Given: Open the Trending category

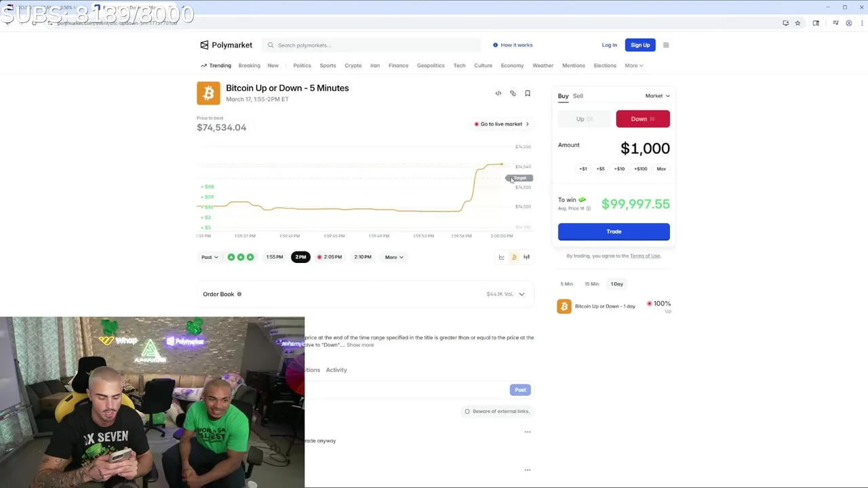Looking at the screenshot, I should [216, 66].
